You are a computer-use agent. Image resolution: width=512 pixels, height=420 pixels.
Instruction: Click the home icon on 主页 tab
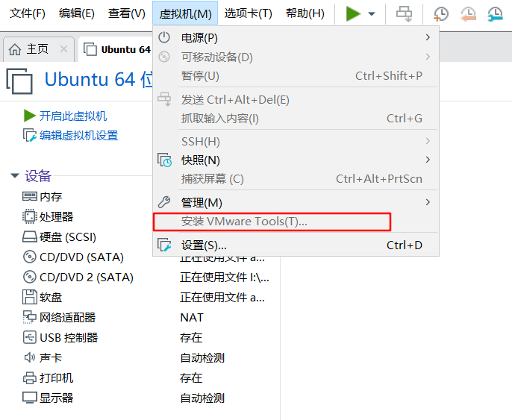tap(15, 49)
